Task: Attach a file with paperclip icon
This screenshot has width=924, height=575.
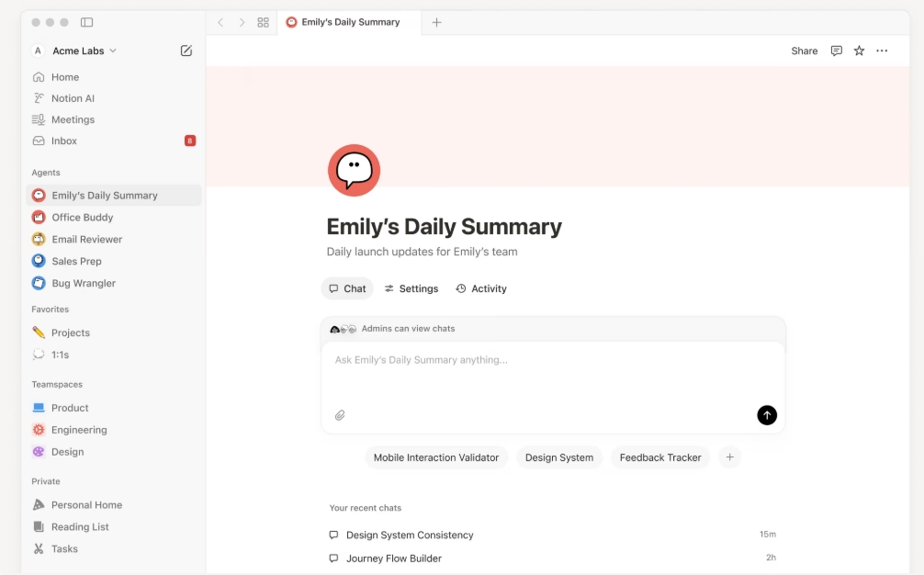Action: (x=340, y=415)
